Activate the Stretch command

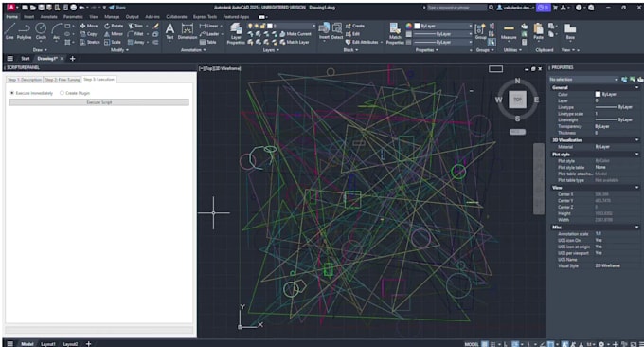90,42
